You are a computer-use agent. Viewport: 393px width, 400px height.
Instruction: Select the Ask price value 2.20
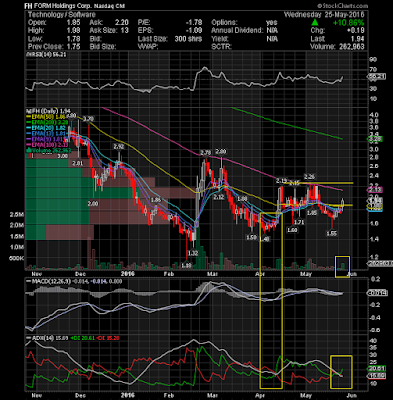[122, 23]
